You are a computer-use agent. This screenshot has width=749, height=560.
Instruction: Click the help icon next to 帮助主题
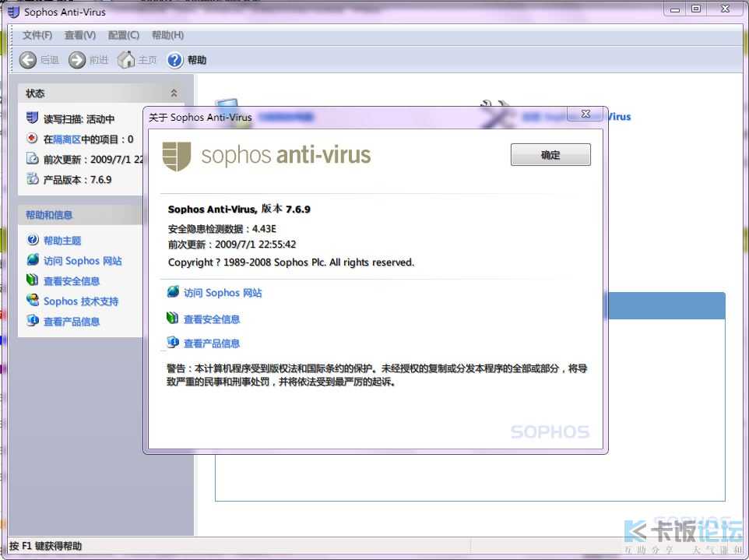[33, 240]
